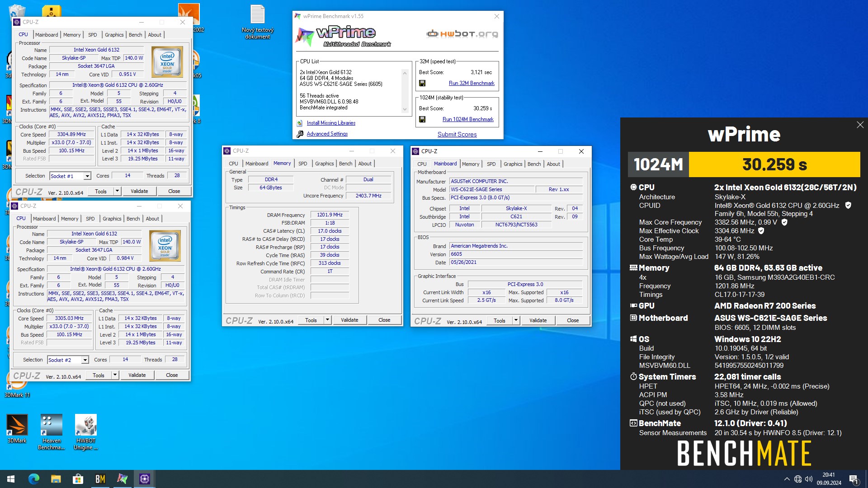Click the shield icon beside Max Effective Clock
868x488 pixels.
(x=761, y=231)
